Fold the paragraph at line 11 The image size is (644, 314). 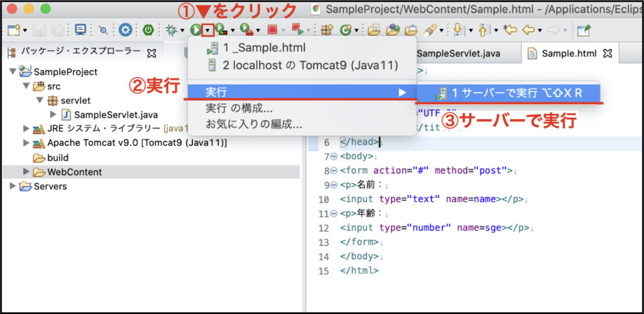coord(333,214)
